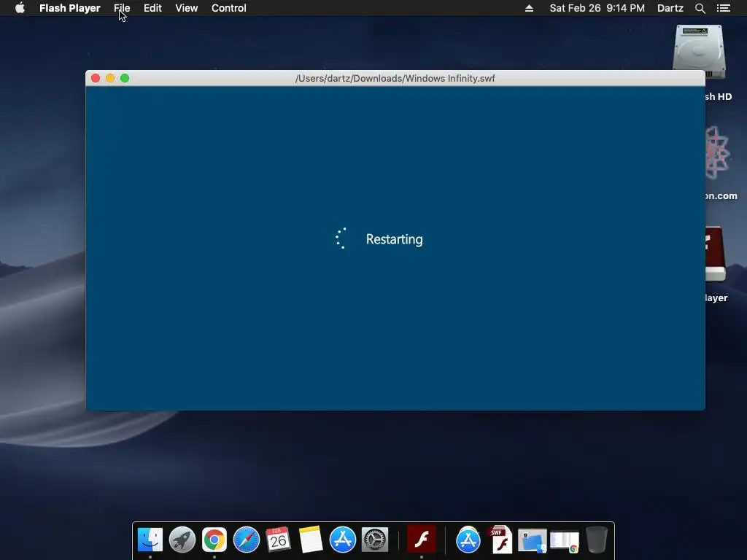Open the App Store stack beside the Flash Player icon

tap(468, 540)
